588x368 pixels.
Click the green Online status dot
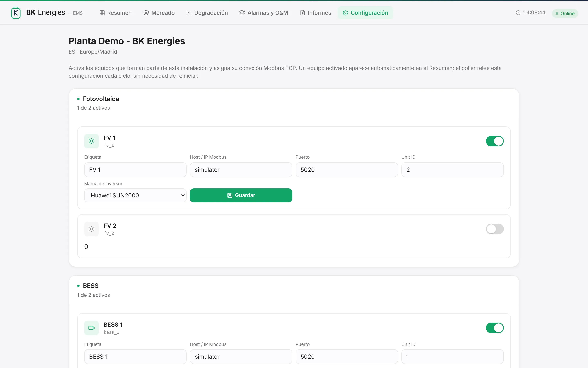(557, 13)
